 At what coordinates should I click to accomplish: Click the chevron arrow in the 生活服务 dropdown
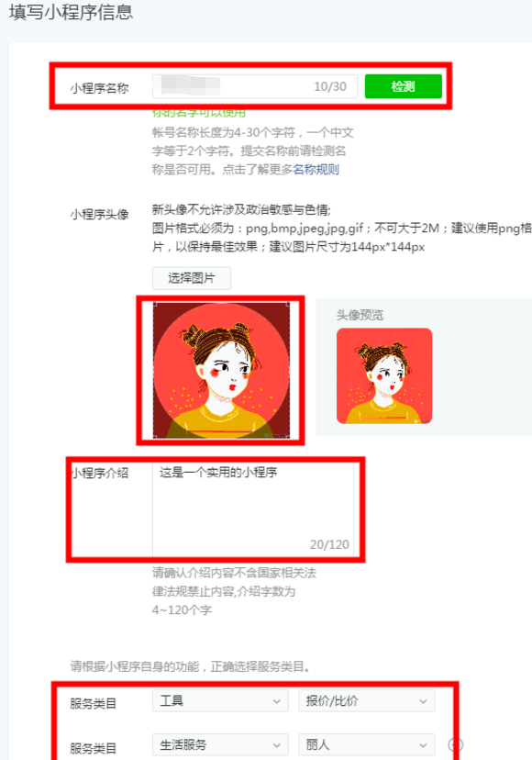[x=277, y=745]
